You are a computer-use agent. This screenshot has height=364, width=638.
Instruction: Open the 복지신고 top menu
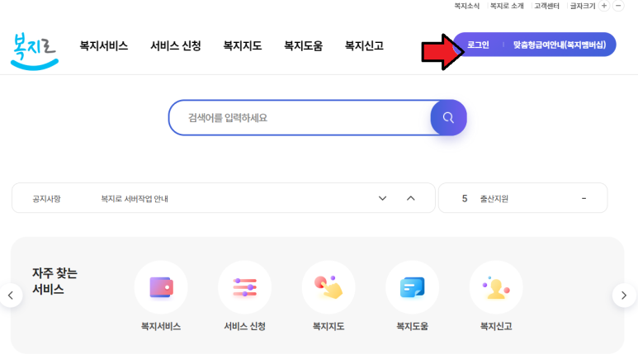point(364,46)
